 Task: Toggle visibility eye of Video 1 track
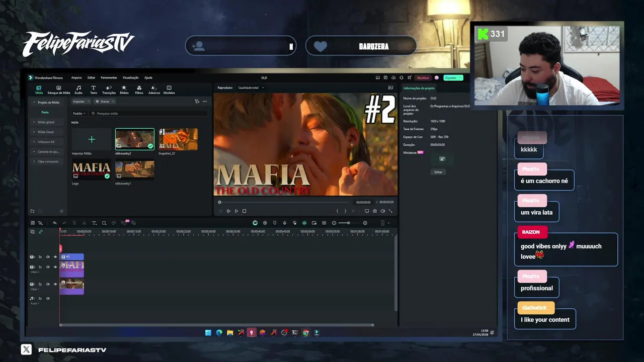tap(55, 284)
